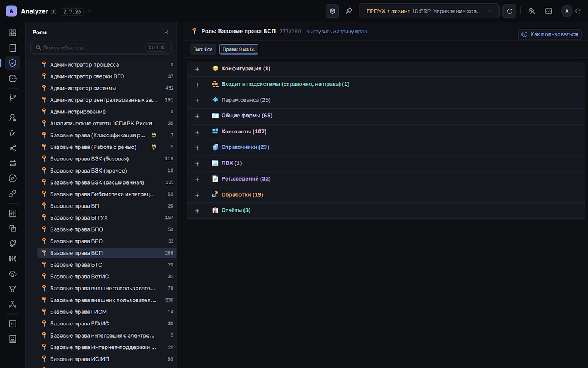
Task: Refresh data with the circular arrow button
Action: [509, 11]
